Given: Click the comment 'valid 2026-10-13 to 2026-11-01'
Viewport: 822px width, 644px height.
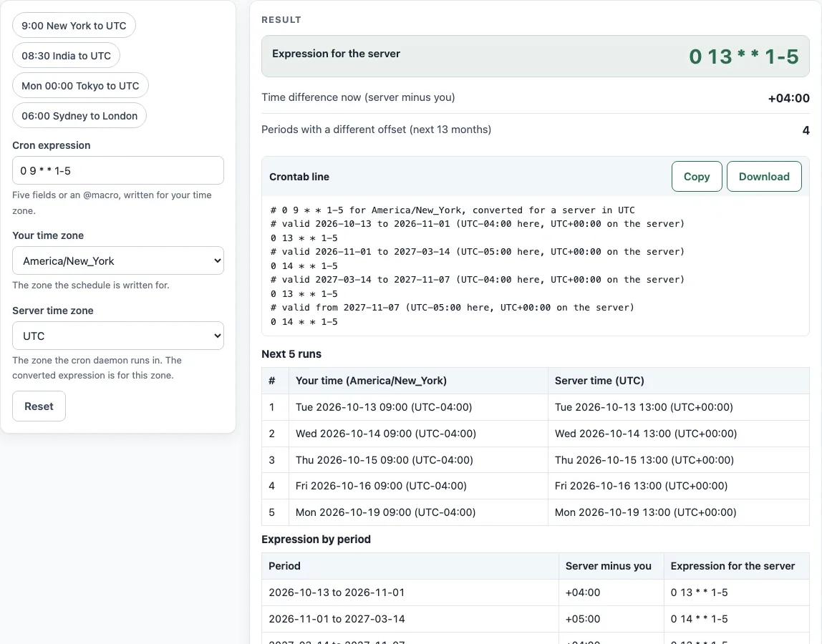Looking at the screenshot, I should tap(478, 224).
